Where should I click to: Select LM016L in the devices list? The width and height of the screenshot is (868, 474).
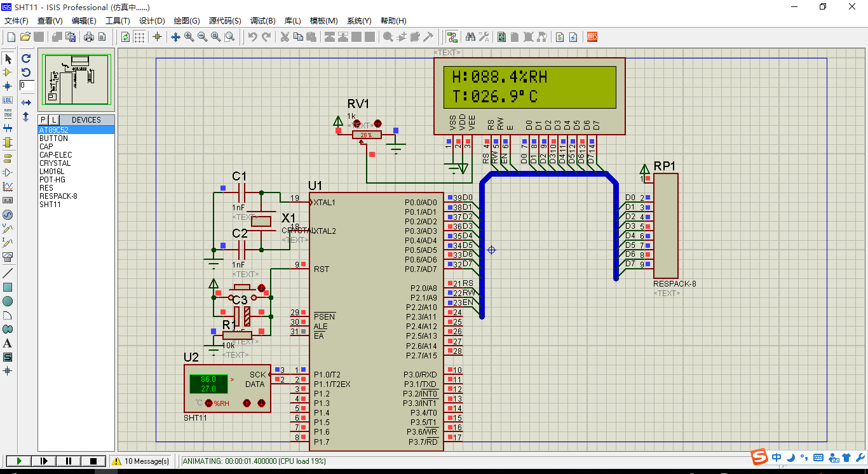click(x=51, y=172)
